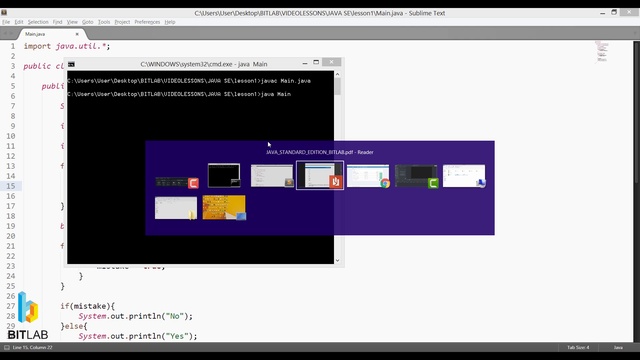Open the Help menu
Viewport: 640px width, 360px height.
(x=170, y=22)
